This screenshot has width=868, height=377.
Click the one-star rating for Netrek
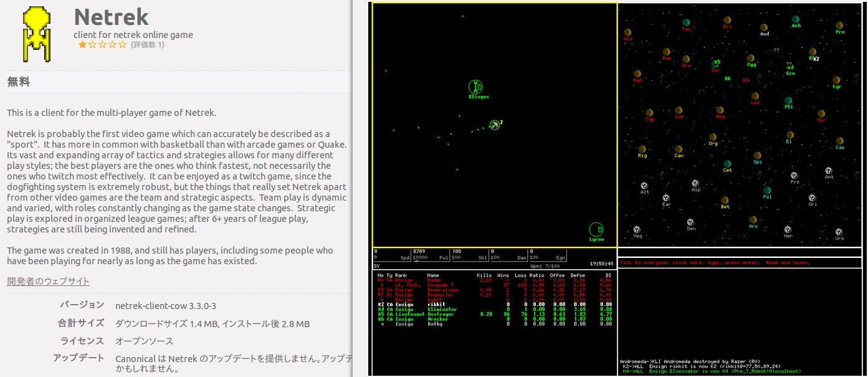[x=102, y=45]
